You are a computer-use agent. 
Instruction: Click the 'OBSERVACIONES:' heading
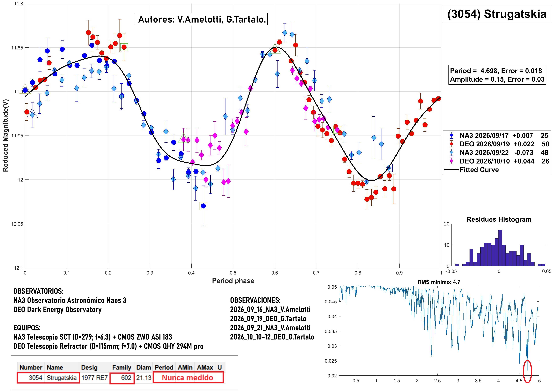[x=255, y=300]
